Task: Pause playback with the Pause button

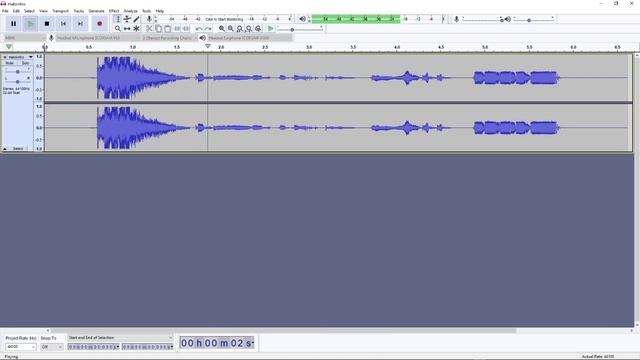Action: coord(13,24)
